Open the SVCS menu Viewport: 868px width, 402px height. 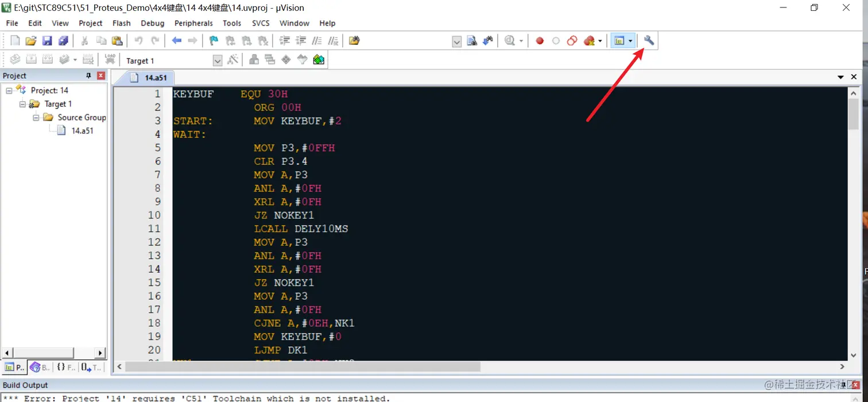tap(261, 24)
